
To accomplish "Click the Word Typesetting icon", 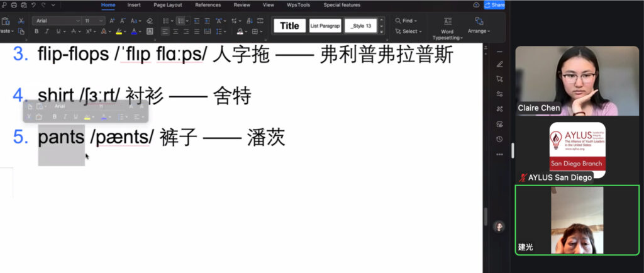I will (x=447, y=22).
